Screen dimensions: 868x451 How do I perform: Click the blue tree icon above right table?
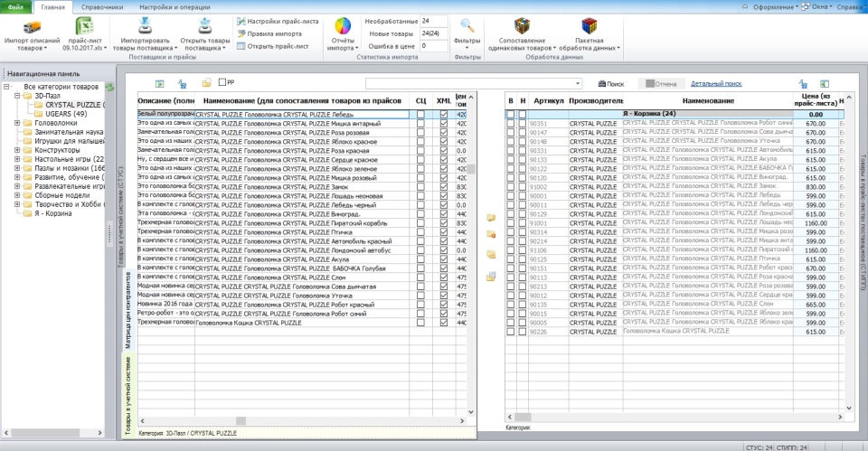click(803, 83)
